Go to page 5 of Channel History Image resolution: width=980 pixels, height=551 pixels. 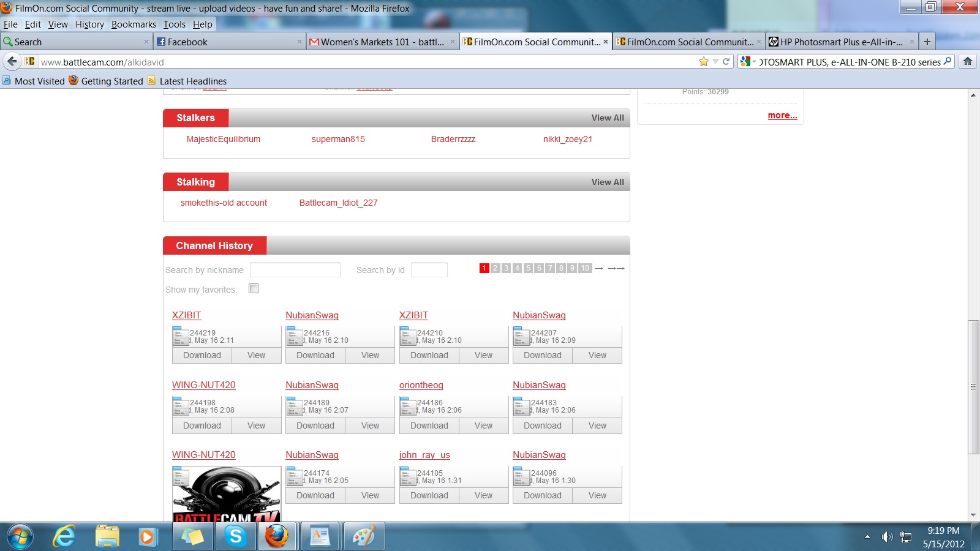click(528, 268)
